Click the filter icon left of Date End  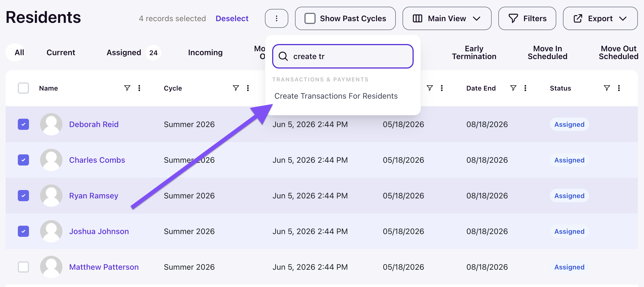pyautogui.click(x=430, y=88)
